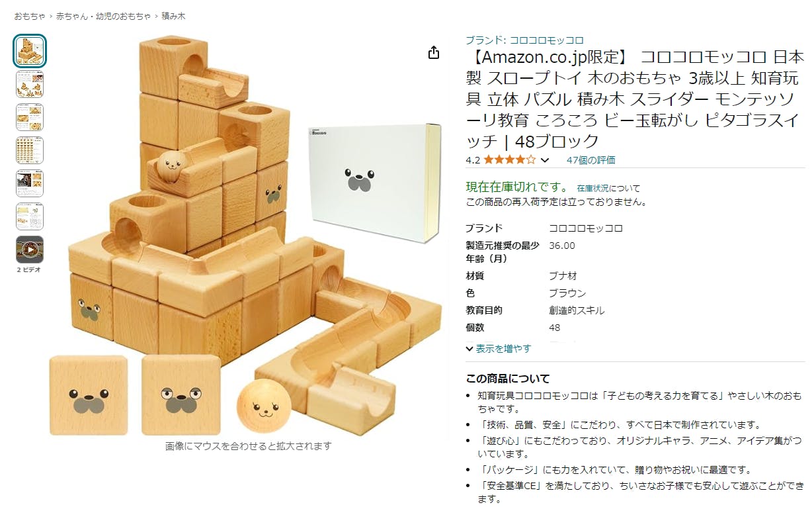Viewport: 812px width, 507px height.
Task: Click the share icon above product image
Action: (x=434, y=53)
